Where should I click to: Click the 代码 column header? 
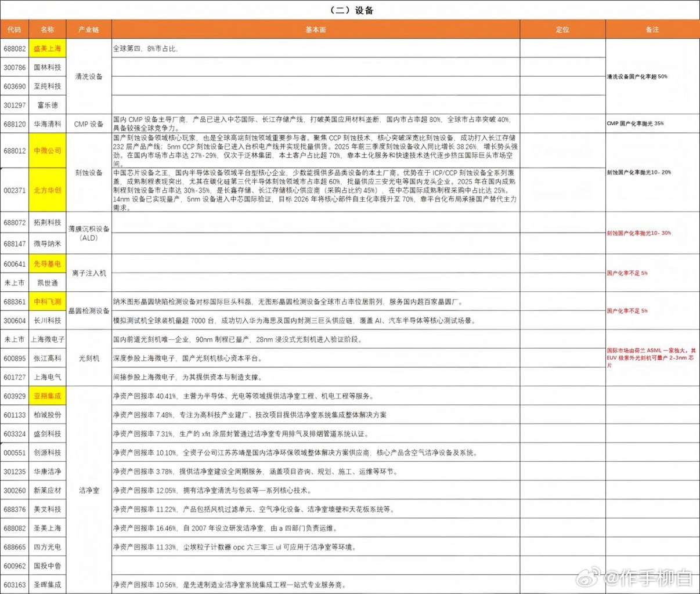(x=15, y=30)
